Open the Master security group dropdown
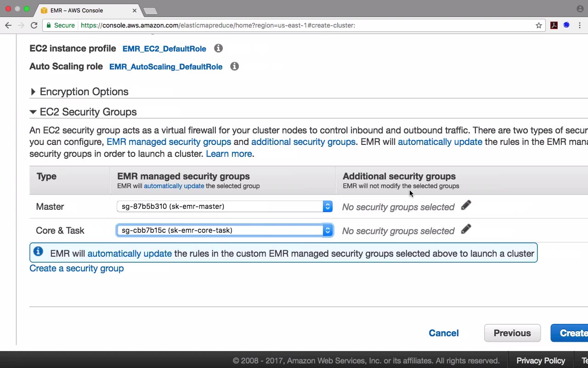The image size is (588, 368). coord(225,207)
